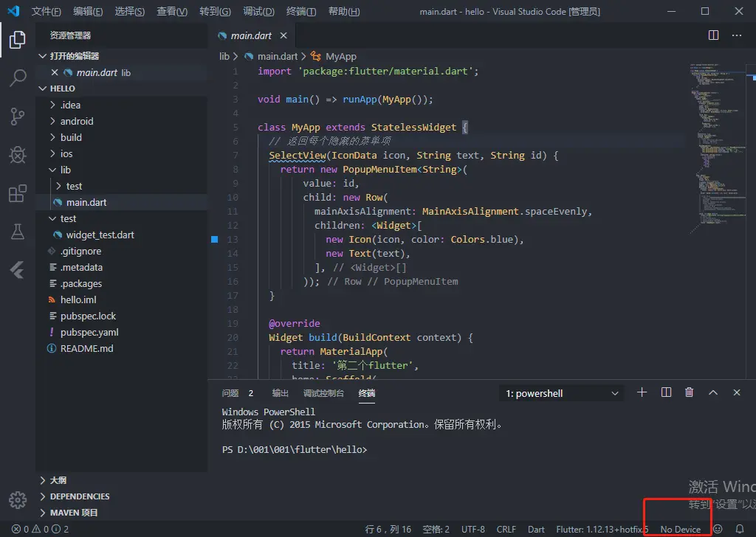The image size is (756, 537).
Task: Select the Test beaker icon in activity bar
Action: 18,232
